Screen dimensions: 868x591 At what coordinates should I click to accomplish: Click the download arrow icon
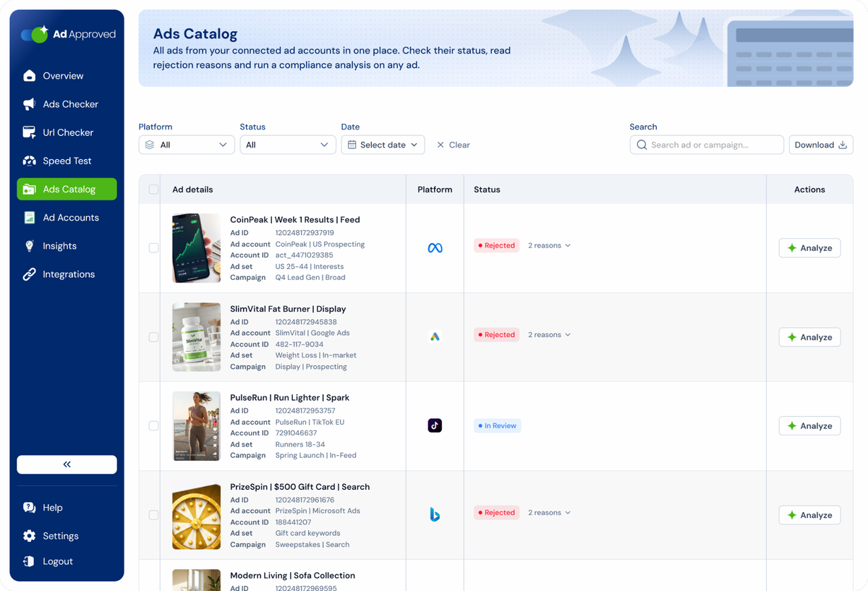tap(843, 145)
